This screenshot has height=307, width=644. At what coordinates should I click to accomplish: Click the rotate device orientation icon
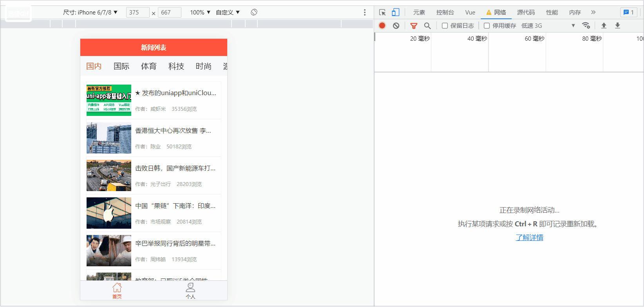(x=254, y=12)
